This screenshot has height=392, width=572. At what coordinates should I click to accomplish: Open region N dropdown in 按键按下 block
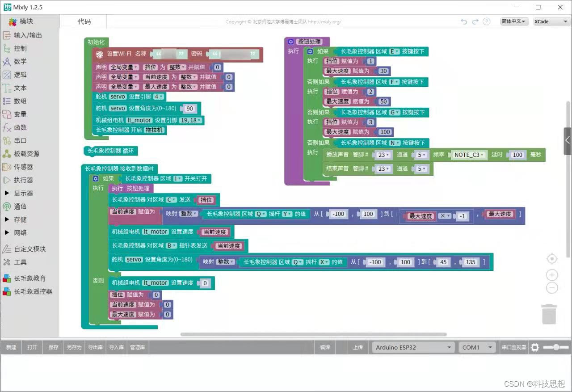point(395,143)
